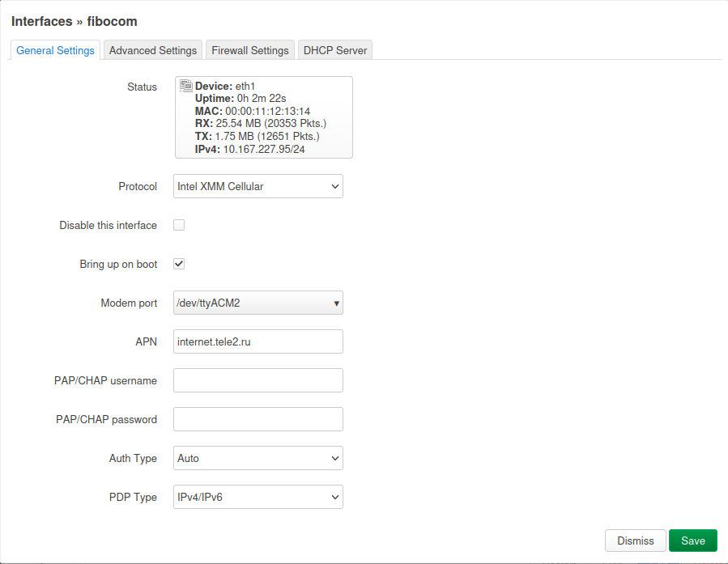Open the Auth Type dropdown
728x564 pixels.
click(258, 458)
